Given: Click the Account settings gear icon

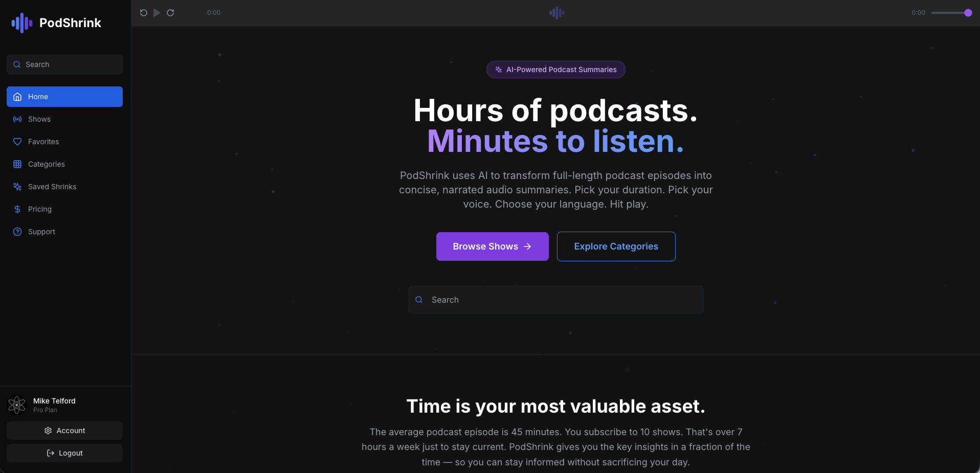Looking at the screenshot, I should tap(49, 431).
